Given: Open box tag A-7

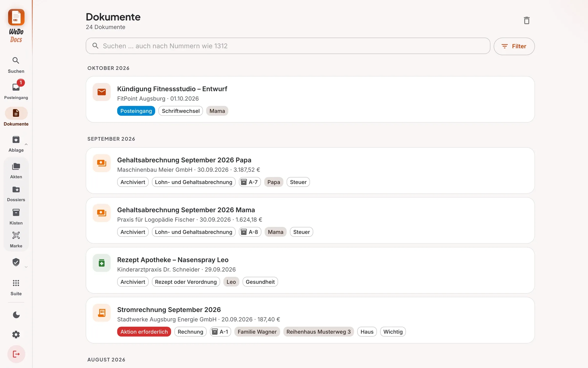Looking at the screenshot, I should tap(250, 182).
